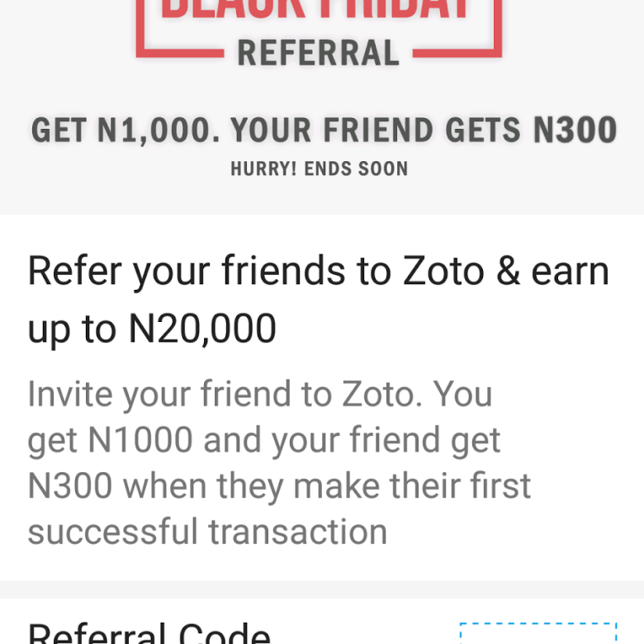This screenshot has width=644, height=644.
Task: Click the blue dashed referral code box
Action: (x=538, y=633)
